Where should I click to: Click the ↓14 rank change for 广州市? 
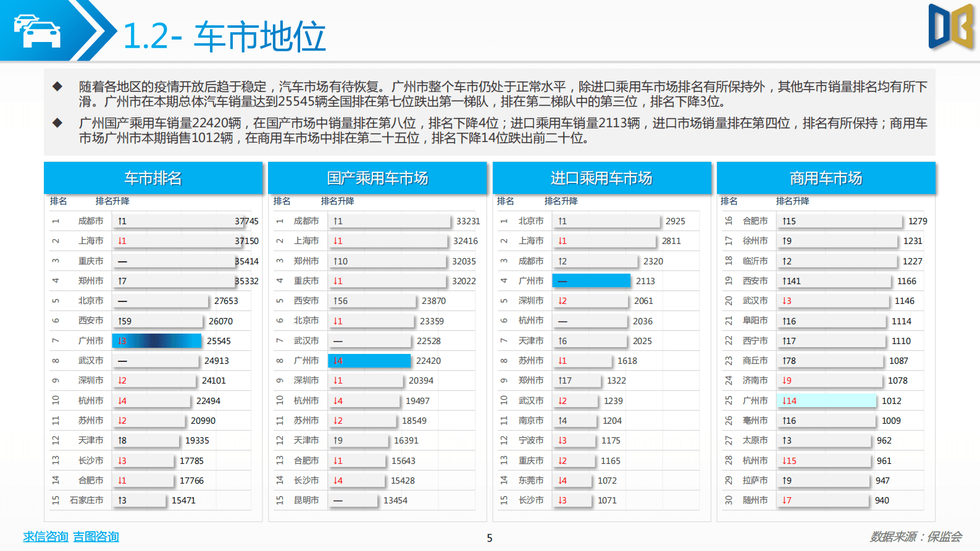[x=789, y=401]
